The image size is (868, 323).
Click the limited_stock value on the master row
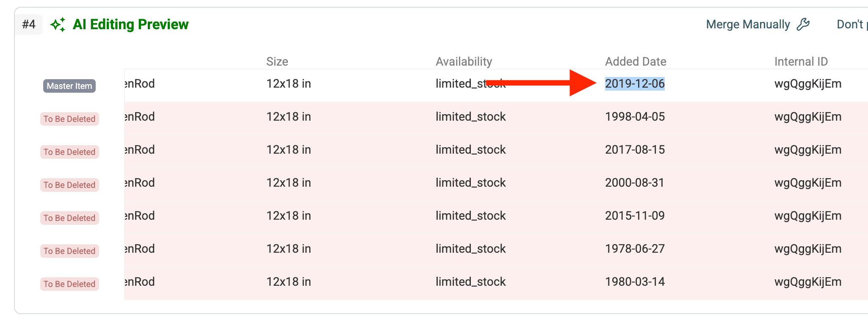[471, 83]
